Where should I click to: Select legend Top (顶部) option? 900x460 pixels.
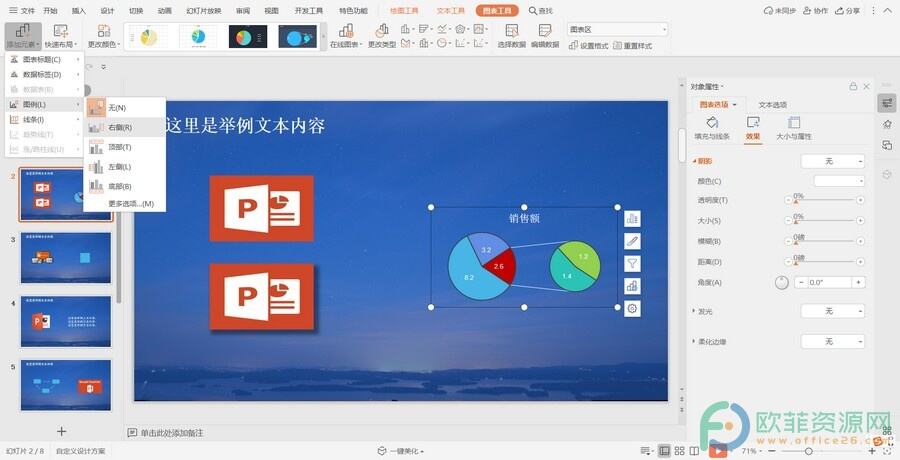[125, 147]
